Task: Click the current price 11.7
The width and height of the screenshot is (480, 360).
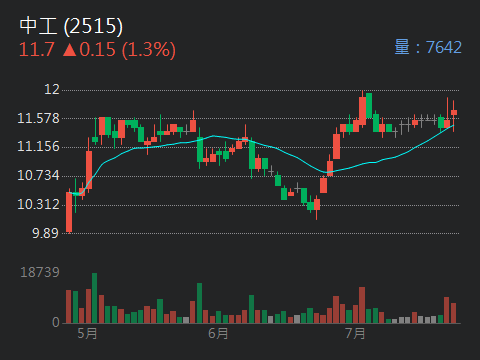Action: point(37,50)
